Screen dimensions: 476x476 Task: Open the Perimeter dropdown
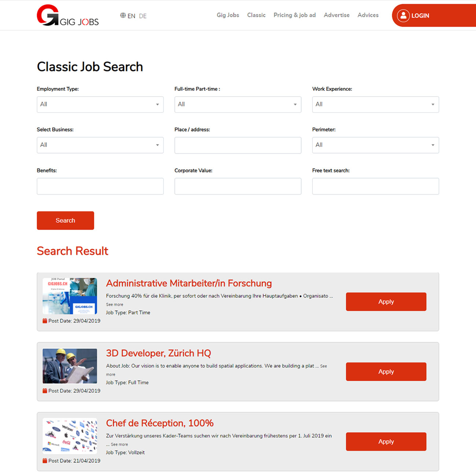375,145
